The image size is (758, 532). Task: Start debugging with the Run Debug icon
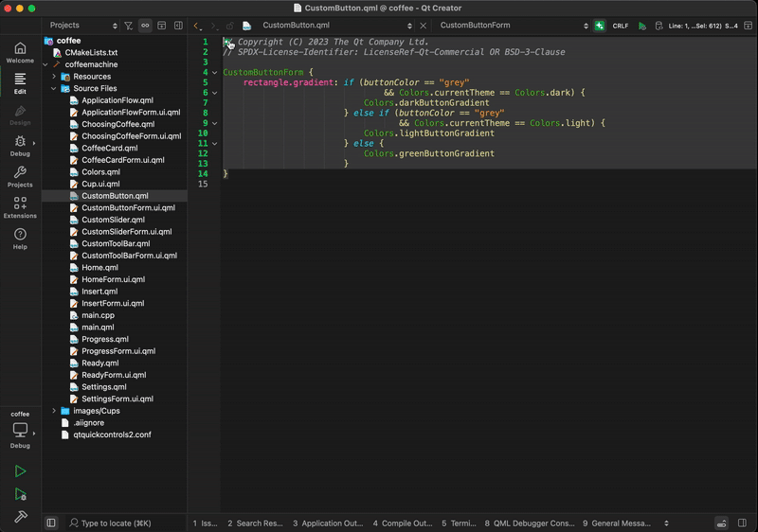(20, 494)
